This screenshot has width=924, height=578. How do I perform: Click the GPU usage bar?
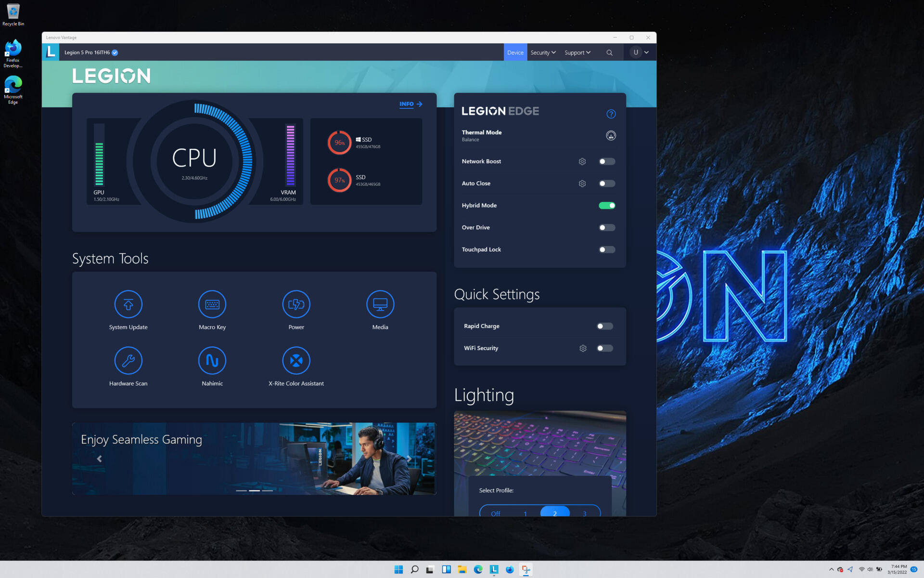click(x=99, y=155)
